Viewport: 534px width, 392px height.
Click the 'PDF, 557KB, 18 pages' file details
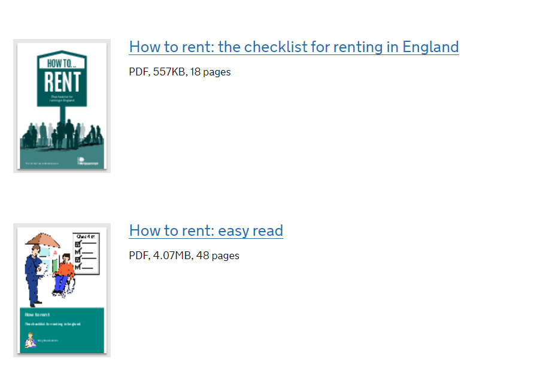tap(180, 72)
